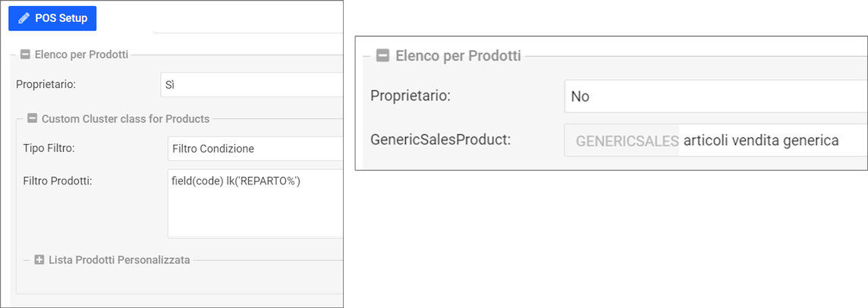Viewport: 868px width, 308px height.
Task: Click the 'Proprietario:' label beside the No field
Action: (x=410, y=96)
